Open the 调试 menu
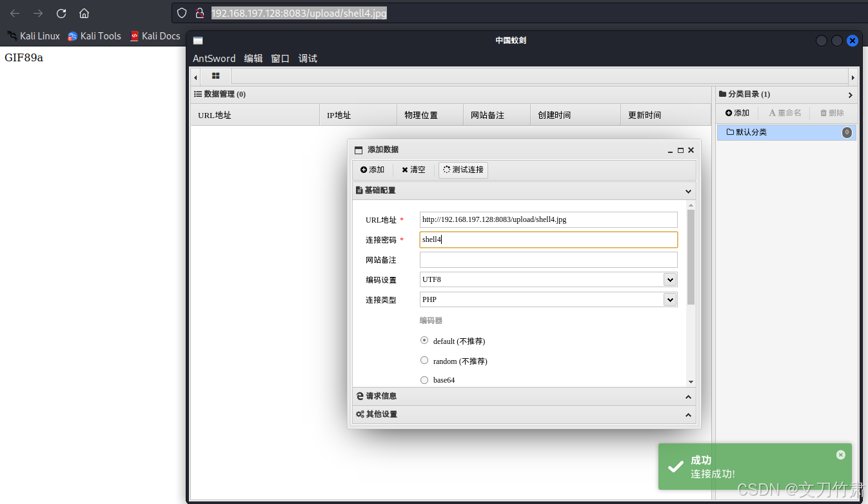868x504 pixels. (308, 58)
